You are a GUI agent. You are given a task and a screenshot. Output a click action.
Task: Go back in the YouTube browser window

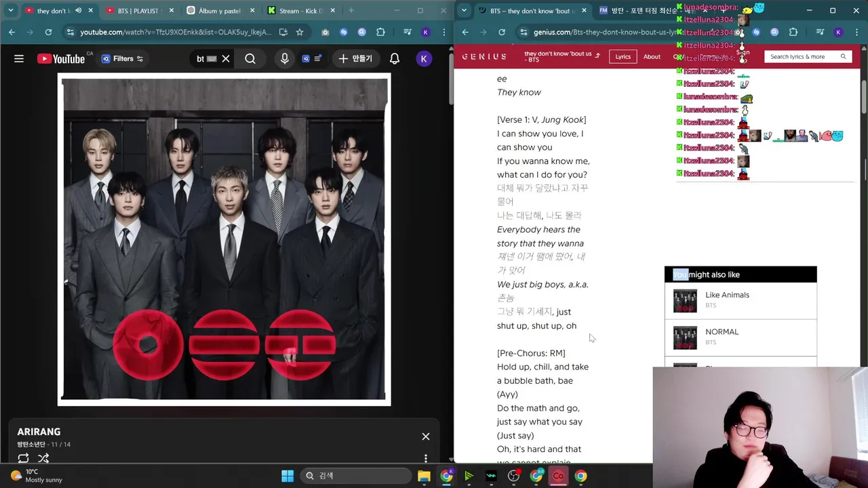(12, 32)
